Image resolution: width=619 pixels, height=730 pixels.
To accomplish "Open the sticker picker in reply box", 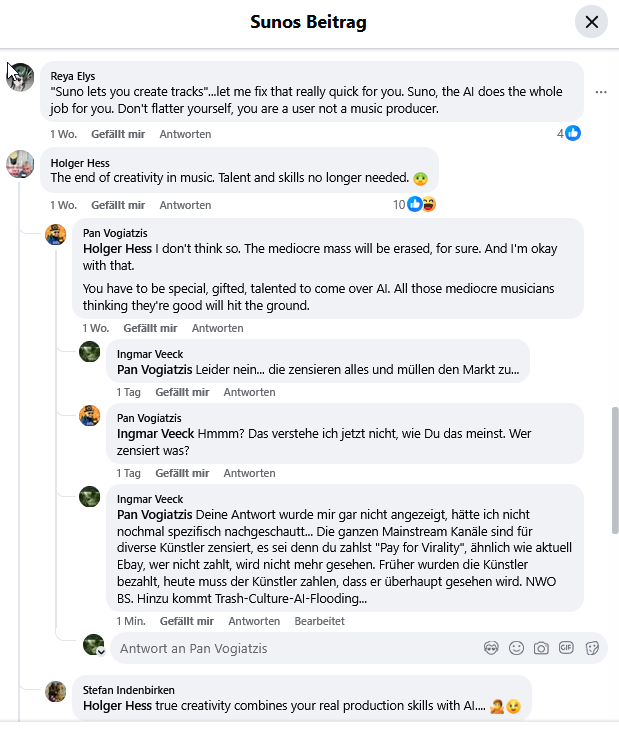I will 591,647.
